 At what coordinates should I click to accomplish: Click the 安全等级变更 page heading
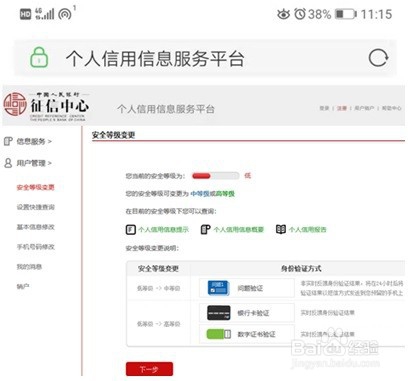pos(113,135)
